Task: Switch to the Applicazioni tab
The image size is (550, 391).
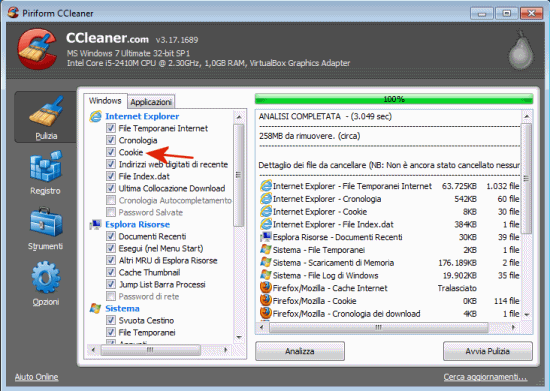Action: point(151,102)
